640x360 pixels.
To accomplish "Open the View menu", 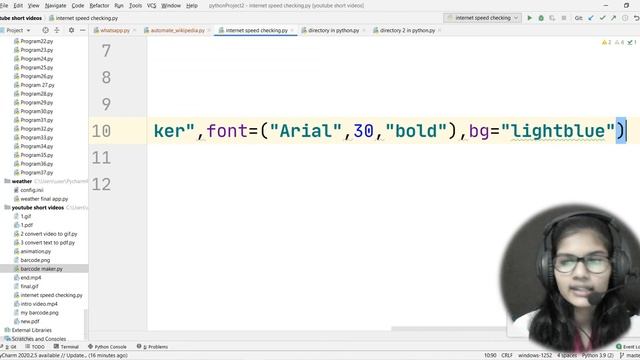I will click(33, 6).
